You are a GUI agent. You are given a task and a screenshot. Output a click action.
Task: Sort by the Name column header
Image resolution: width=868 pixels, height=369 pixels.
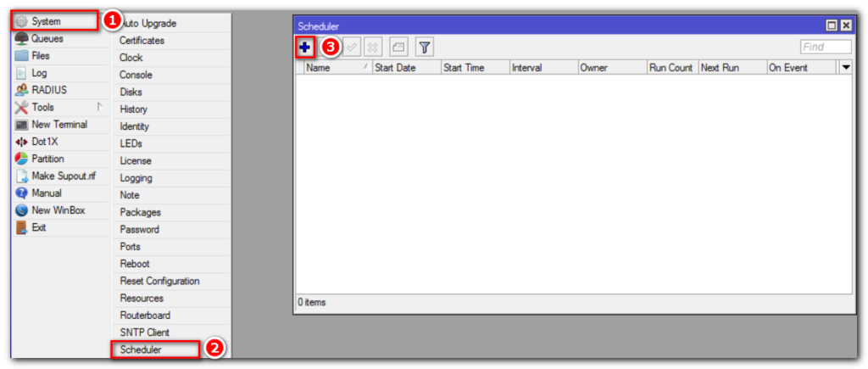point(332,68)
